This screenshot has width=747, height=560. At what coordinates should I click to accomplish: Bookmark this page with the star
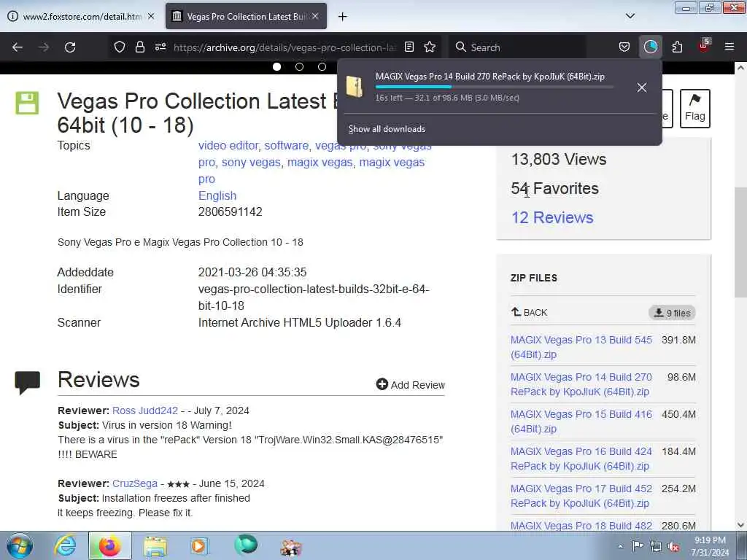pyautogui.click(x=430, y=47)
